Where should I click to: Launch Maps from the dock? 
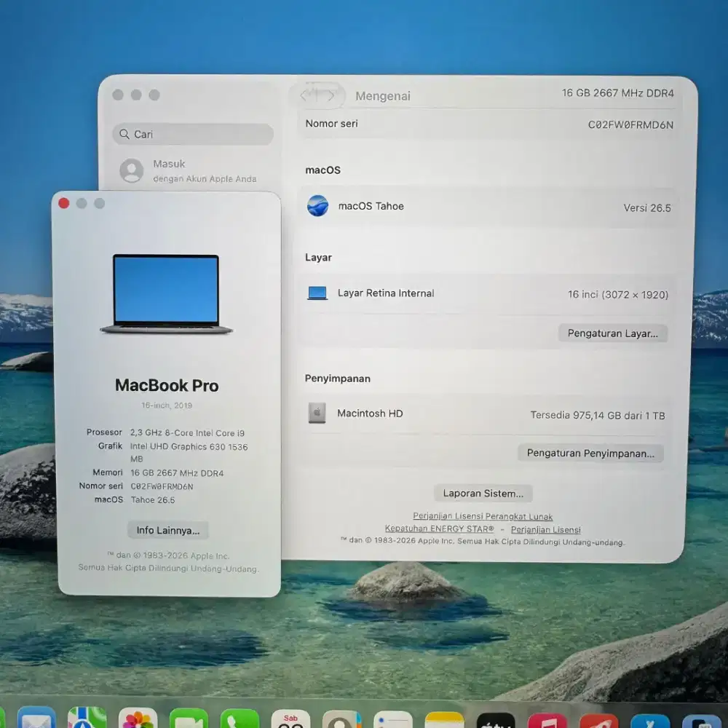tap(87, 717)
